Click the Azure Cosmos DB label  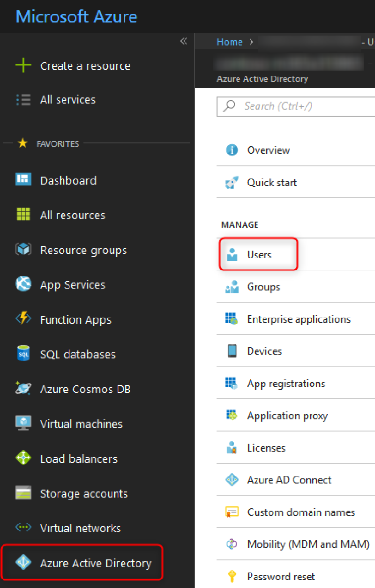[85, 389]
